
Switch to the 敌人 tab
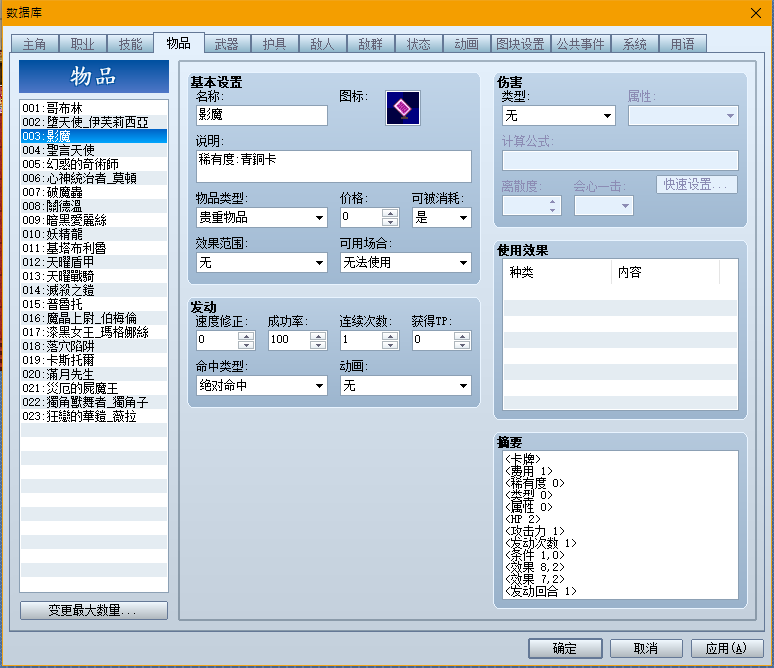click(322, 44)
